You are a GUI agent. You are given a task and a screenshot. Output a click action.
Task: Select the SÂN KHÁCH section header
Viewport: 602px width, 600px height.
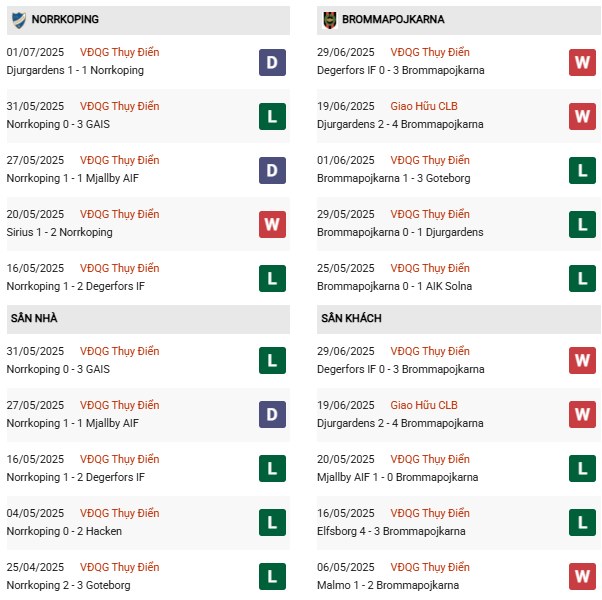351,318
